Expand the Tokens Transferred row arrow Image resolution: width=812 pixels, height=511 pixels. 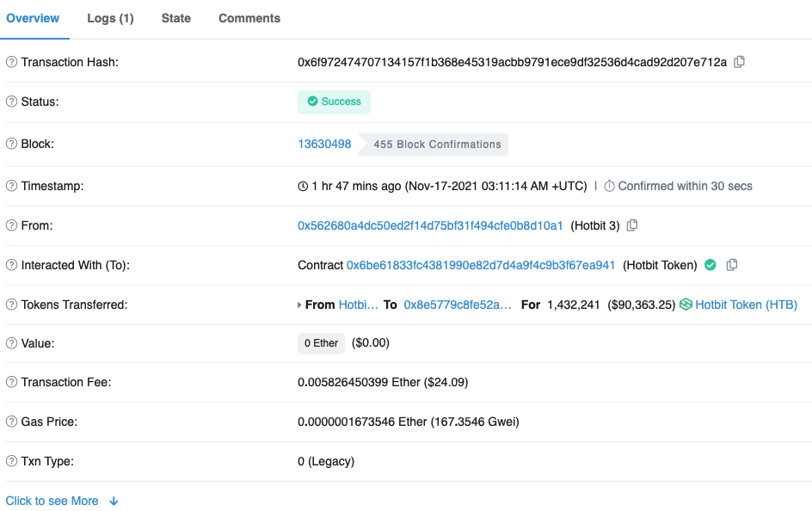pyautogui.click(x=299, y=305)
